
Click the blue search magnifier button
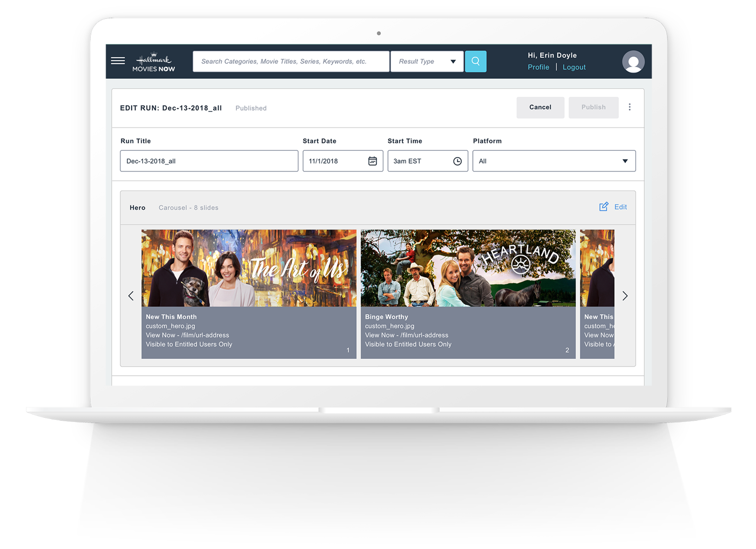[x=475, y=61]
